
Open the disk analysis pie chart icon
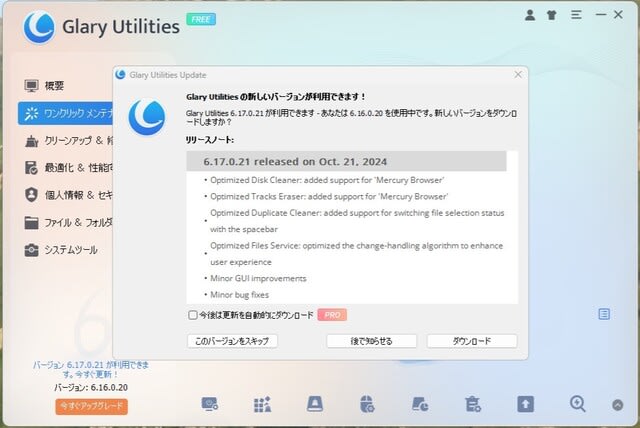(x=420, y=404)
